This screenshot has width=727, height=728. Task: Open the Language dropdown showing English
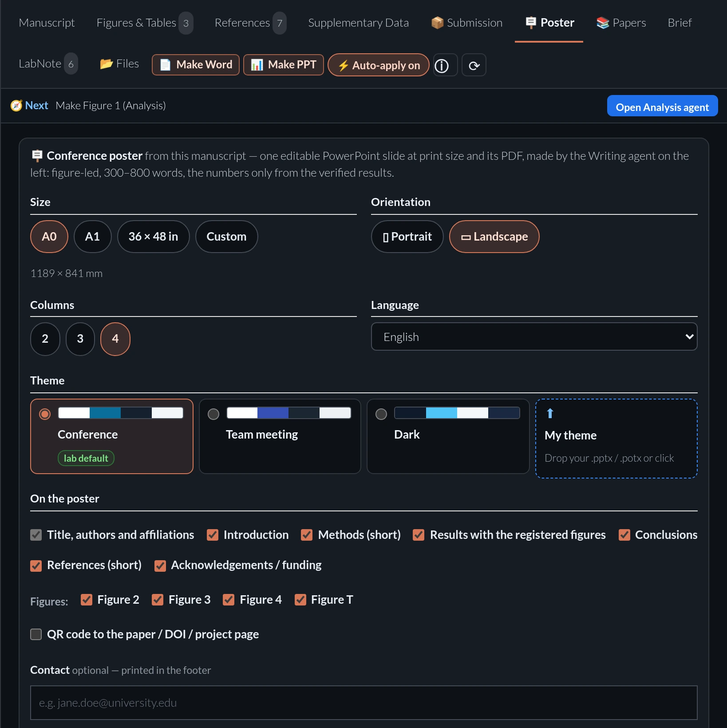tap(534, 336)
